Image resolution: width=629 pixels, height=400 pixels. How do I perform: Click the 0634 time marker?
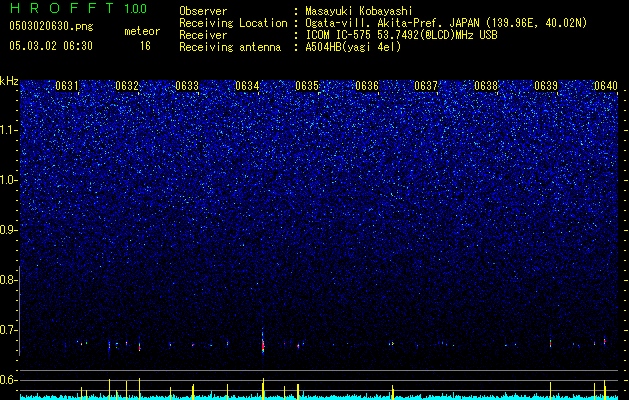coord(247,86)
